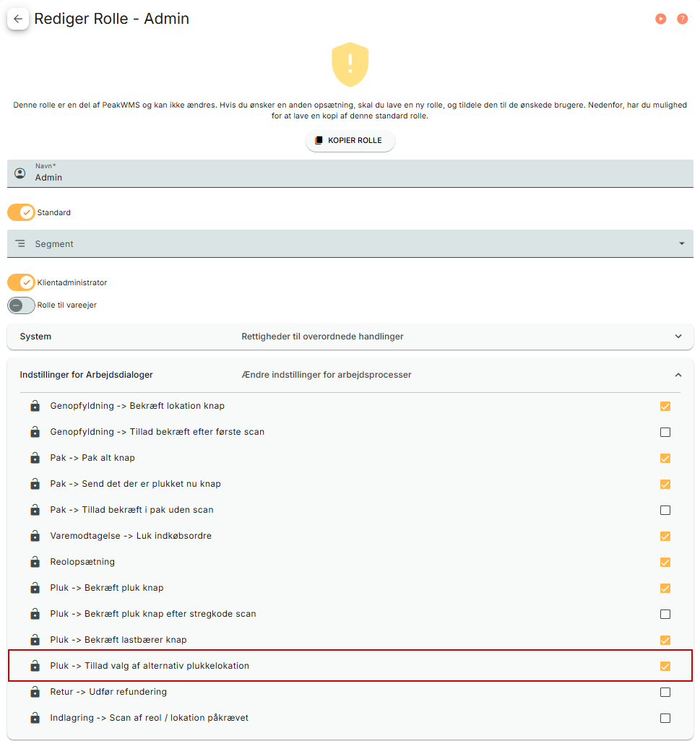Check Retur Udfør refundering checkbox

tap(665, 693)
